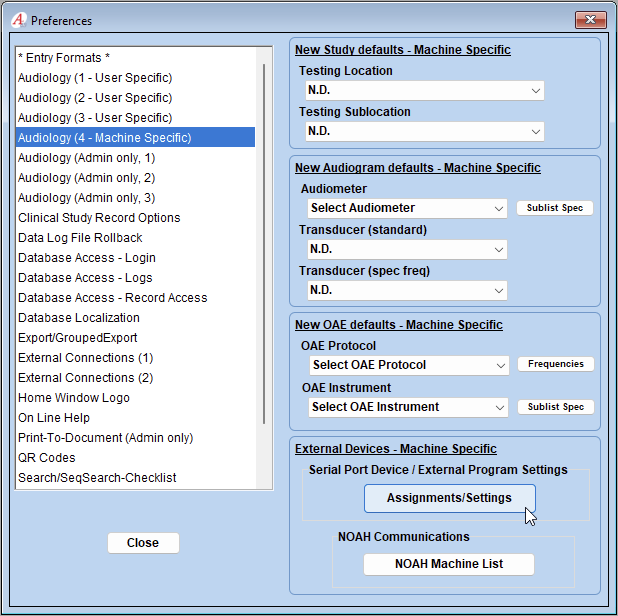Image resolution: width=618 pixels, height=616 pixels.
Task: Close the Preferences window with the red X
Action: tap(590, 20)
